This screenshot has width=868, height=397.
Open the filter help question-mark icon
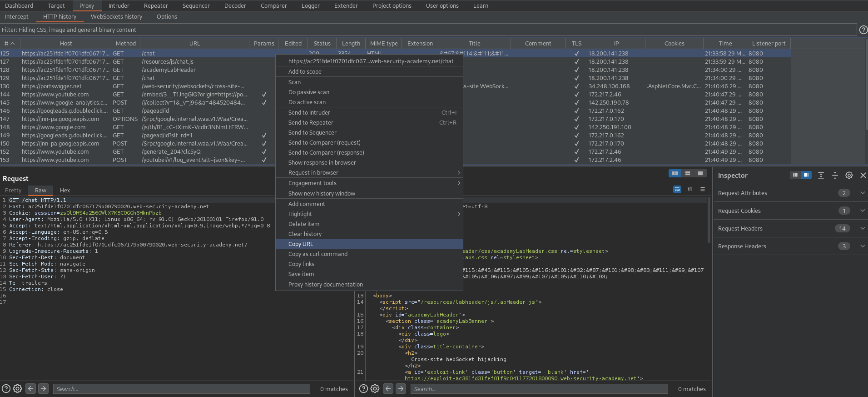pos(863,30)
